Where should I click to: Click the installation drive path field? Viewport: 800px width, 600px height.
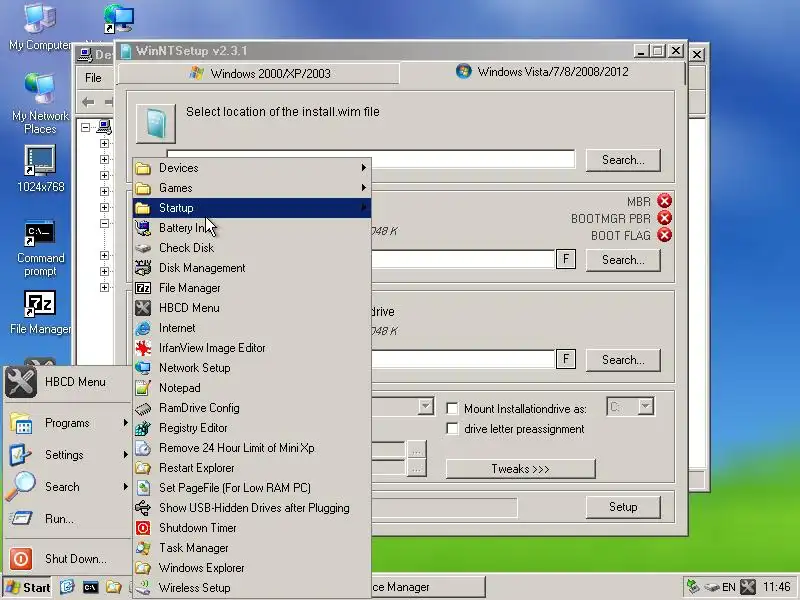463,359
